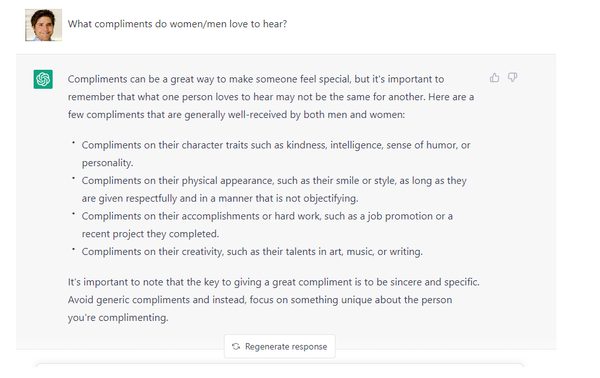Click the intro paragraph starting 'Compliments can be'

(271, 97)
